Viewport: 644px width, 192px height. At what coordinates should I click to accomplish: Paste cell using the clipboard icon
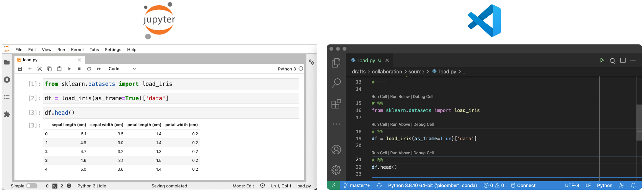pyautogui.click(x=59, y=69)
